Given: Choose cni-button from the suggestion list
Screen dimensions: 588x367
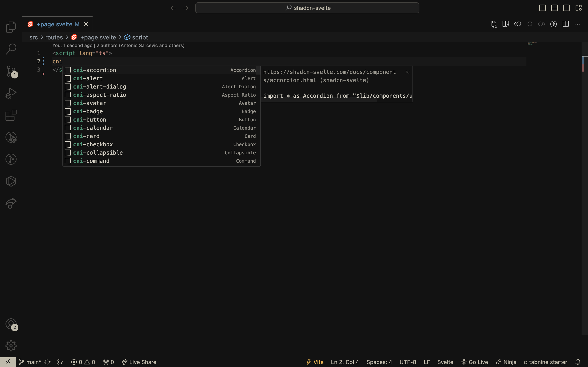Looking at the screenshot, I should click(90, 120).
